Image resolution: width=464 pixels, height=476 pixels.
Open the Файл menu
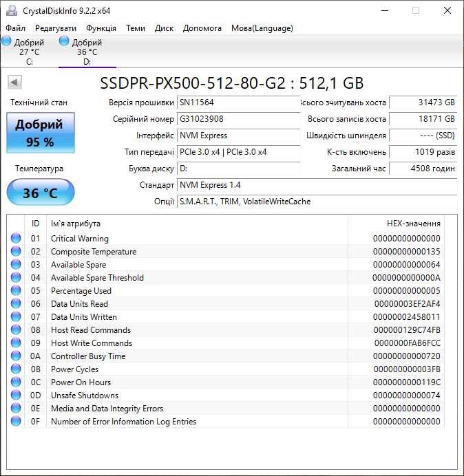click(16, 28)
